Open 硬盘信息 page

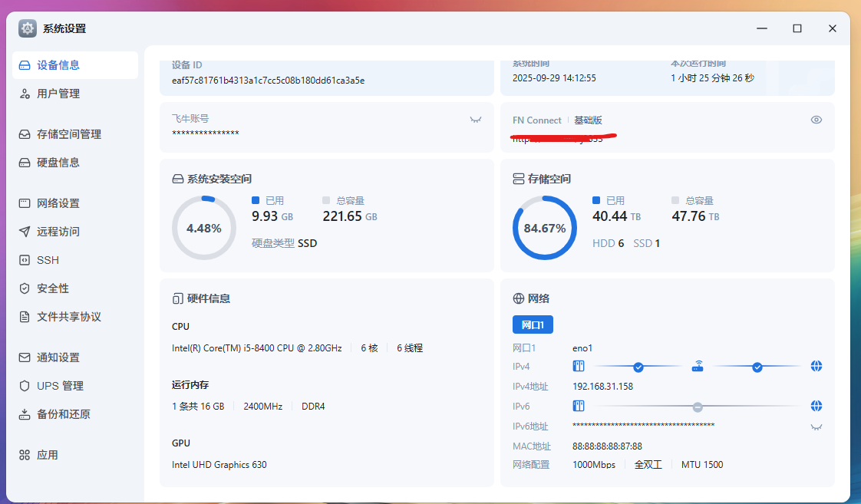[x=58, y=163]
